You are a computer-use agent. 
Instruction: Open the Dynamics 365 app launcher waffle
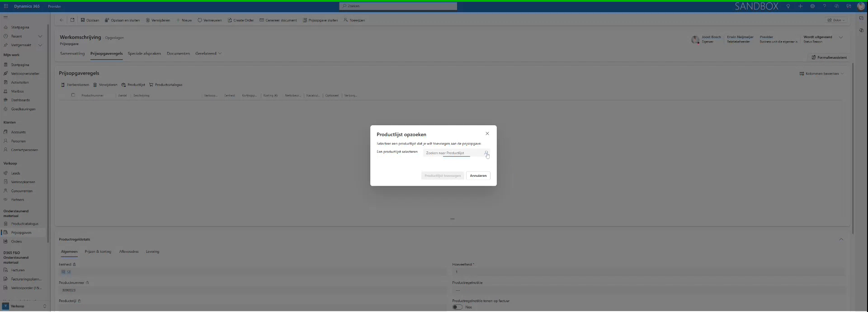point(6,6)
